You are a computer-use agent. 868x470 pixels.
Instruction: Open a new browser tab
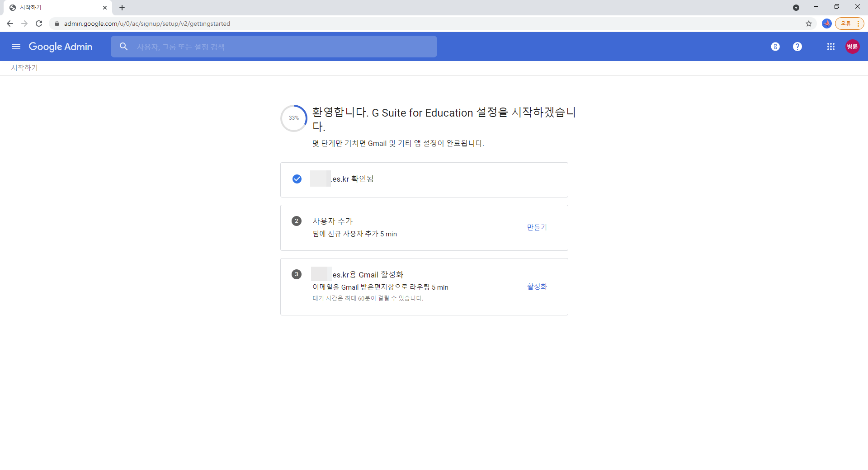click(122, 8)
